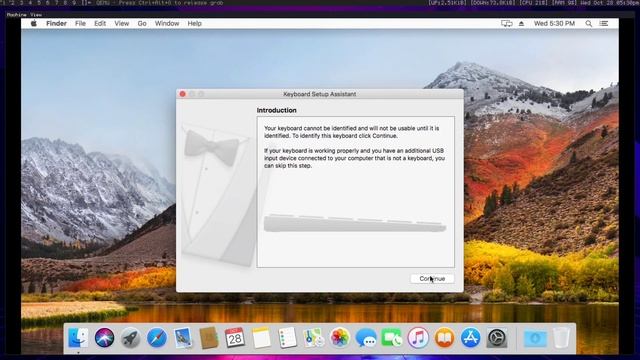Open Messages from the Dock
Screen dimensions: 640x360
[366, 338]
